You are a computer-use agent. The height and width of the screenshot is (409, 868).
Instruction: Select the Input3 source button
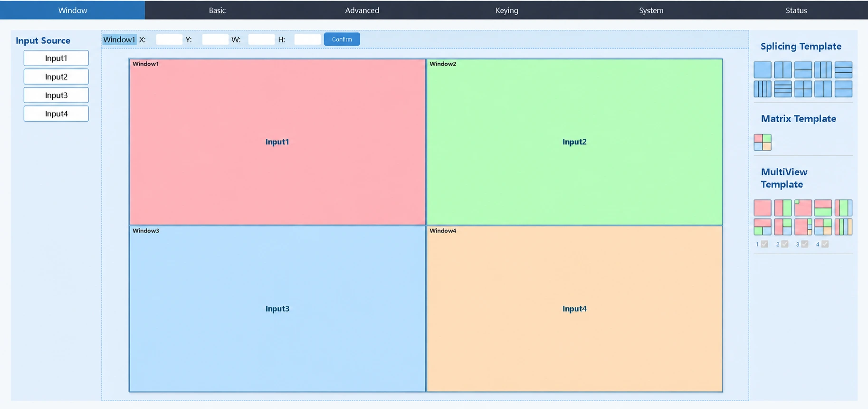(x=56, y=95)
